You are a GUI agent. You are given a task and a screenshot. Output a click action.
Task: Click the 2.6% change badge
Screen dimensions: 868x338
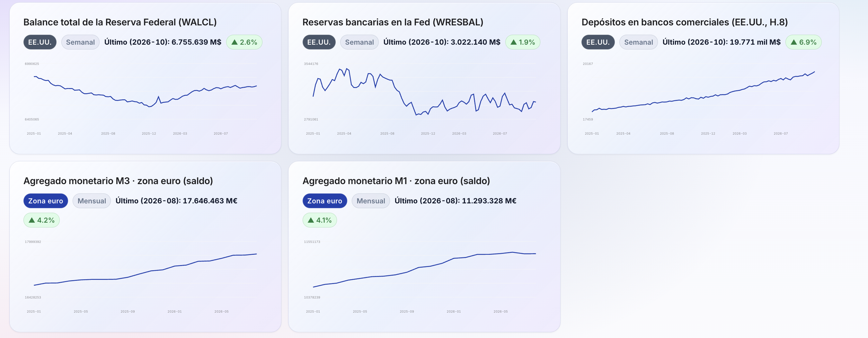244,42
